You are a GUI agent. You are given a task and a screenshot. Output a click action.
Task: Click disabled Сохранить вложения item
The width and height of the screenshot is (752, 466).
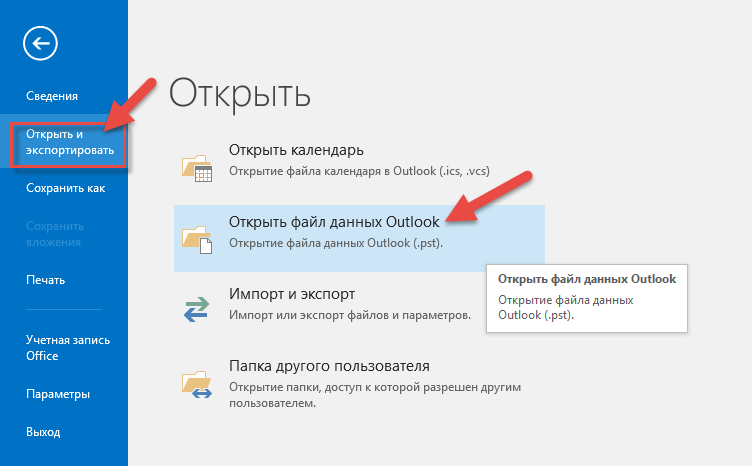55,234
